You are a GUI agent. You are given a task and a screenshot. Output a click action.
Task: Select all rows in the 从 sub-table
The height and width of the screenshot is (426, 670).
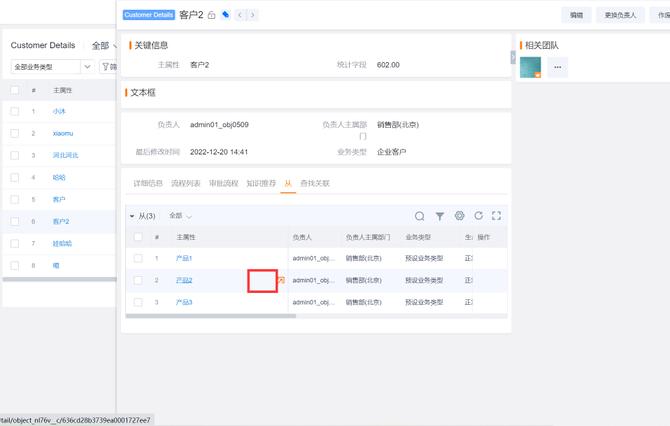point(138,237)
